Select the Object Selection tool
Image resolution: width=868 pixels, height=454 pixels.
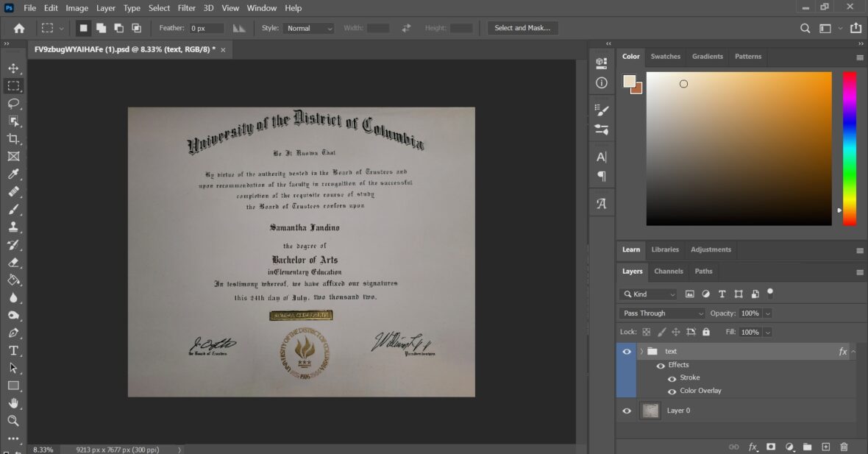click(13, 121)
